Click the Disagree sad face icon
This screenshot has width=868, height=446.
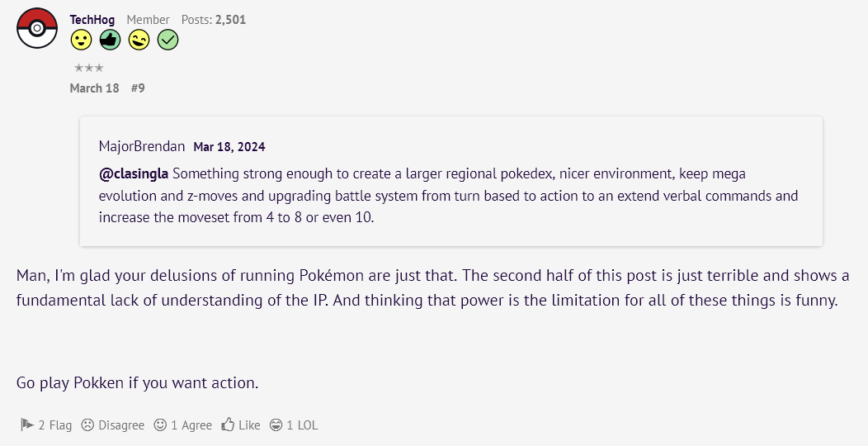(x=87, y=425)
